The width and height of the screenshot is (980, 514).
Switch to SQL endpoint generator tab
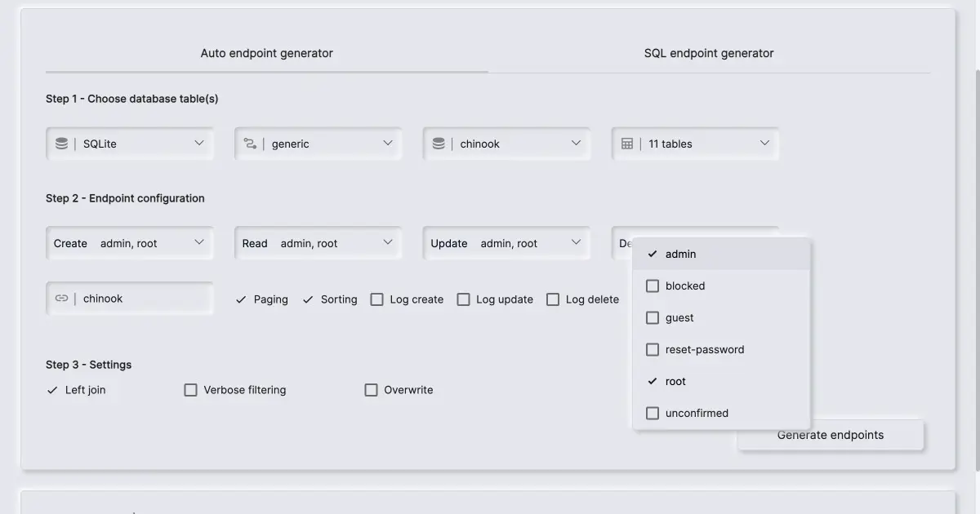(709, 53)
